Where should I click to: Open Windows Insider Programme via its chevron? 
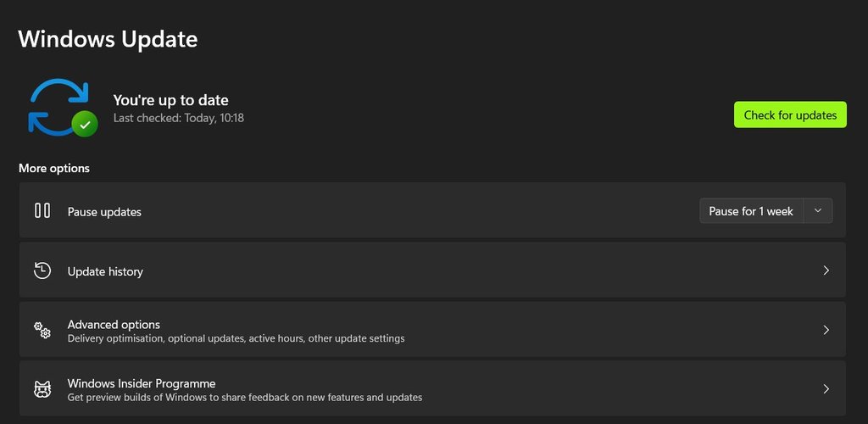point(826,389)
